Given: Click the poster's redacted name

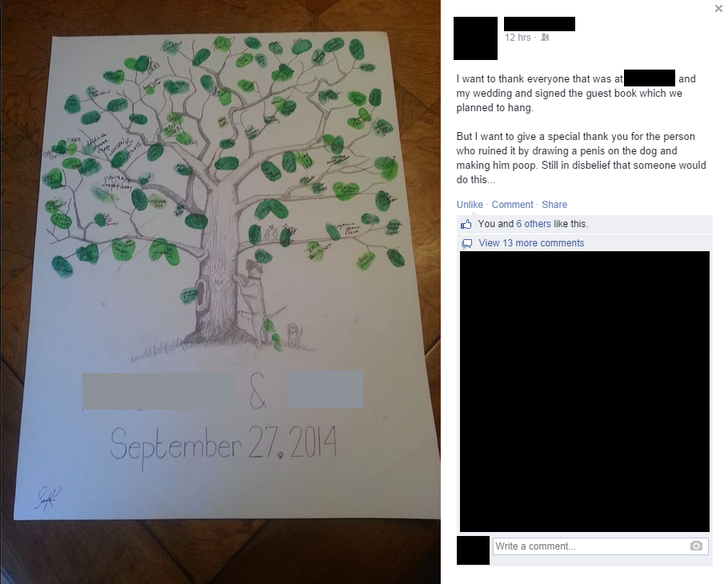Looking at the screenshot, I should [539, 24].
